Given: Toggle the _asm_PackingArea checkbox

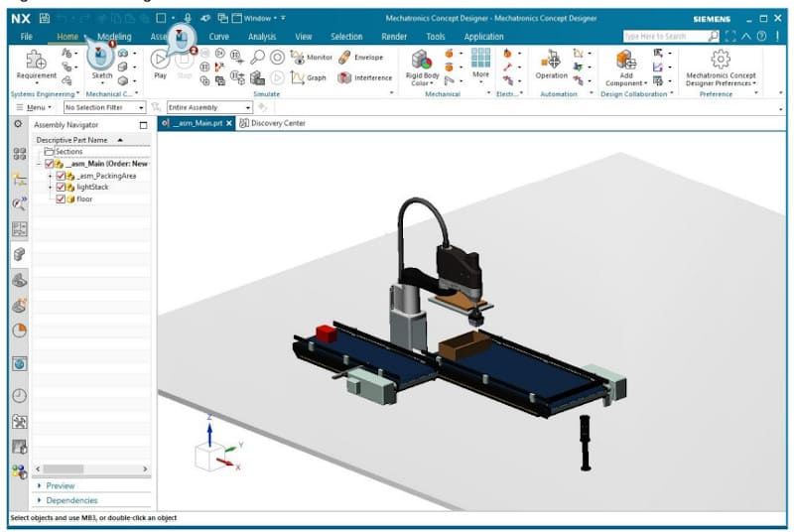Looking at the screenshot, I should (62, 176).
